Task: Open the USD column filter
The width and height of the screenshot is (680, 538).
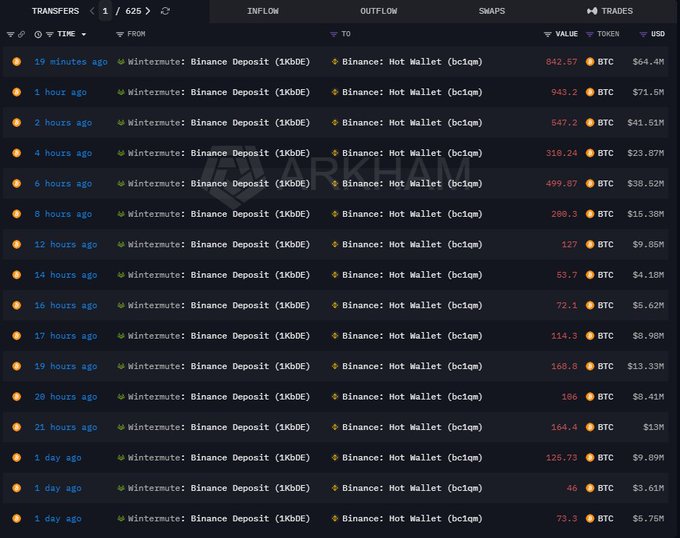Action: pyautogui.click(x=643, y=34)
